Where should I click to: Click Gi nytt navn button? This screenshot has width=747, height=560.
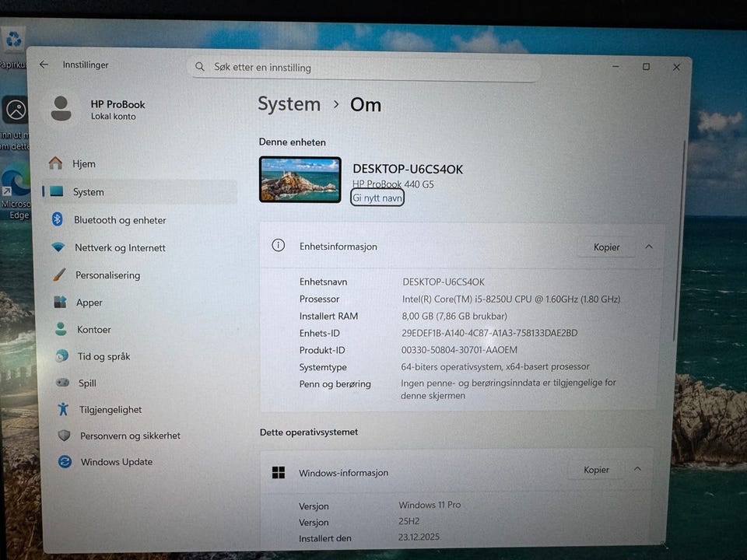click(x=377, y=198)
